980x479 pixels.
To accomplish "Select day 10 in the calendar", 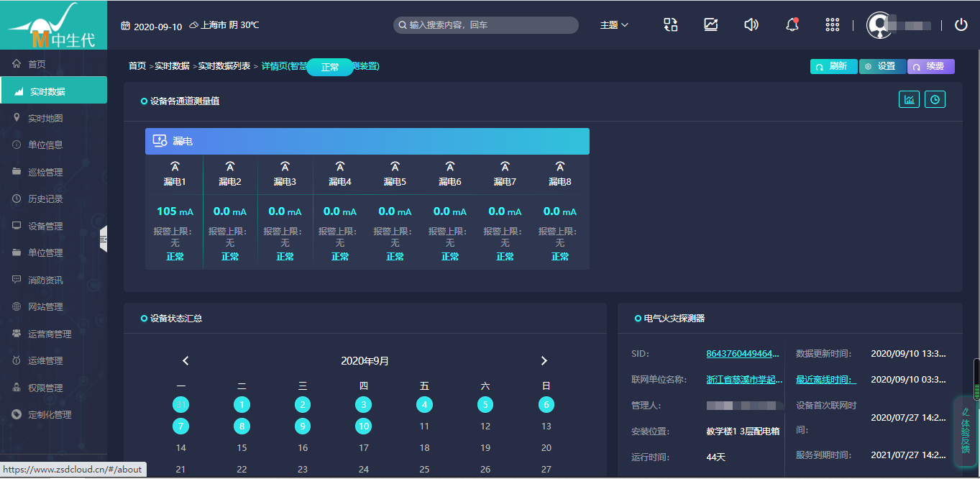I will (x=364, y=426).
